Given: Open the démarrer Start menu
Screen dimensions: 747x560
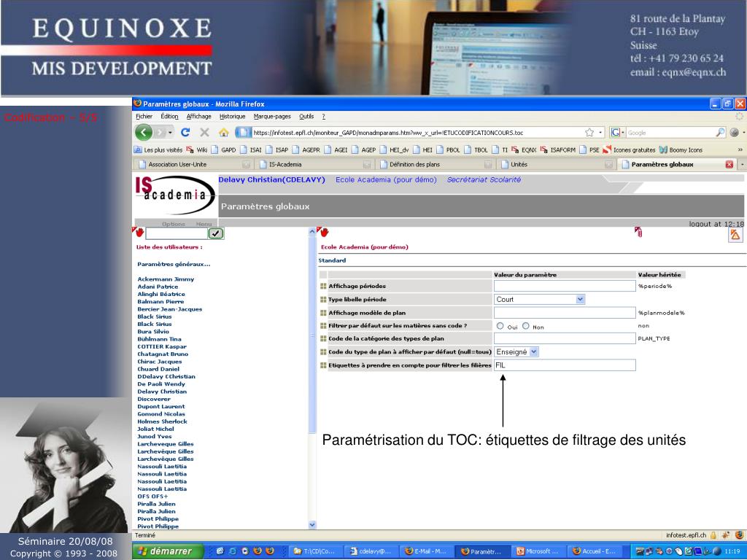Looking at the screenshot, I should pos(169,551).
